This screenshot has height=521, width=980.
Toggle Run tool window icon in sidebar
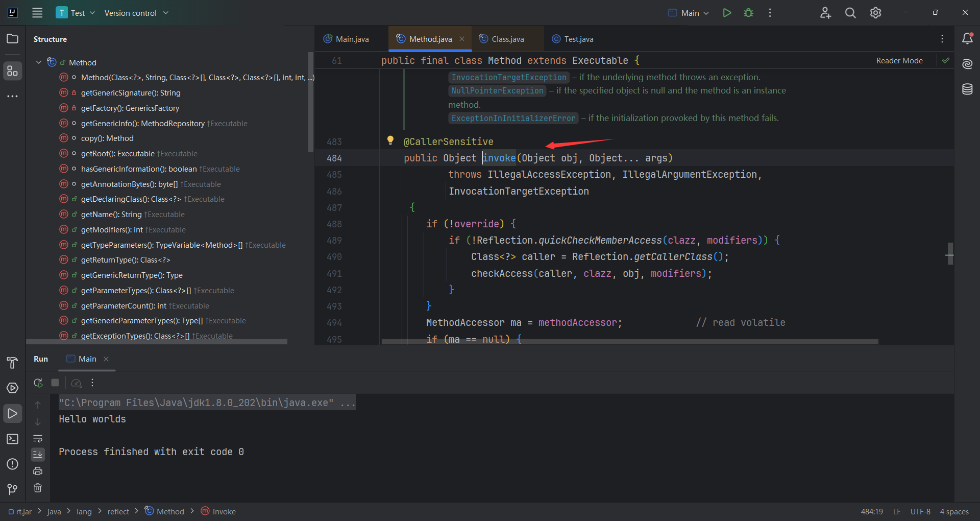coord(12,413)
